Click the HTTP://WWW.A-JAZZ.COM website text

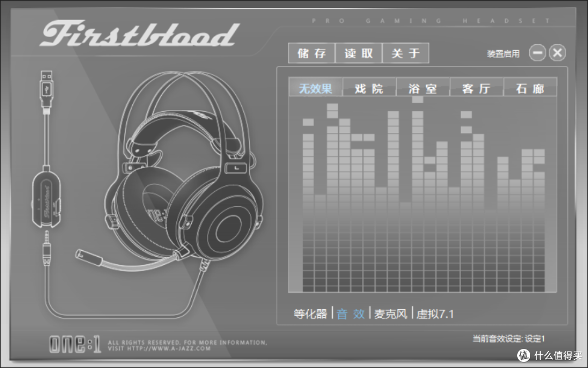169,348
